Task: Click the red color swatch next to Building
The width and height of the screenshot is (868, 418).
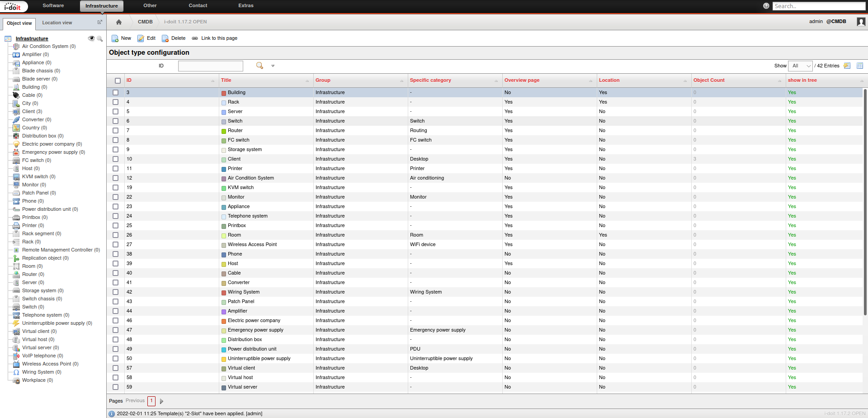Action: [224, 93]
